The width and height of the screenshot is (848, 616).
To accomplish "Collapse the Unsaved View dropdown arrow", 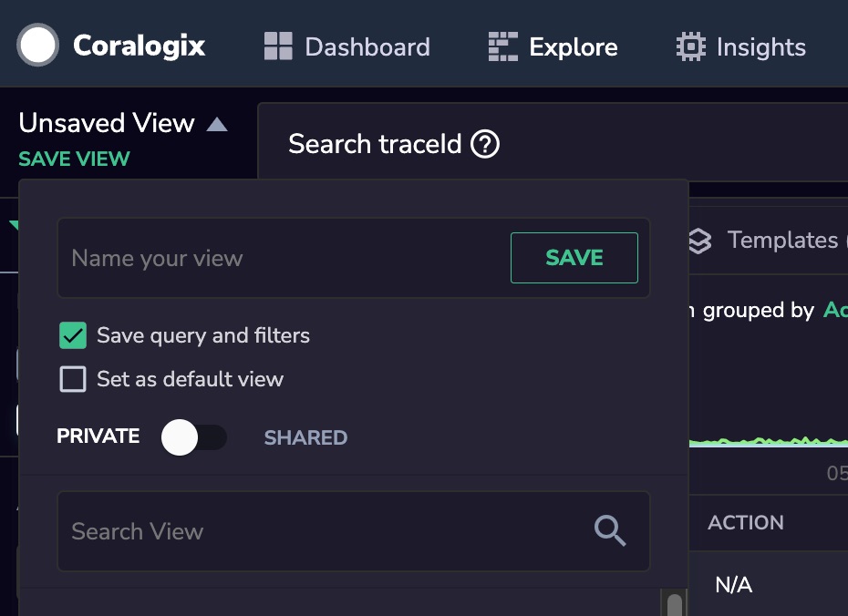I will point(217,124).
